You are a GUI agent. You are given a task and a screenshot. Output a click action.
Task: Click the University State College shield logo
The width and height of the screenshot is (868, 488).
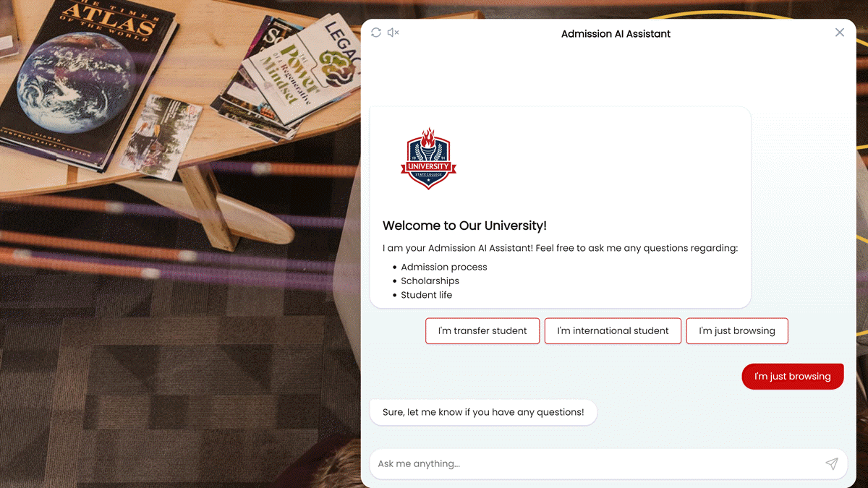point(428,159)
